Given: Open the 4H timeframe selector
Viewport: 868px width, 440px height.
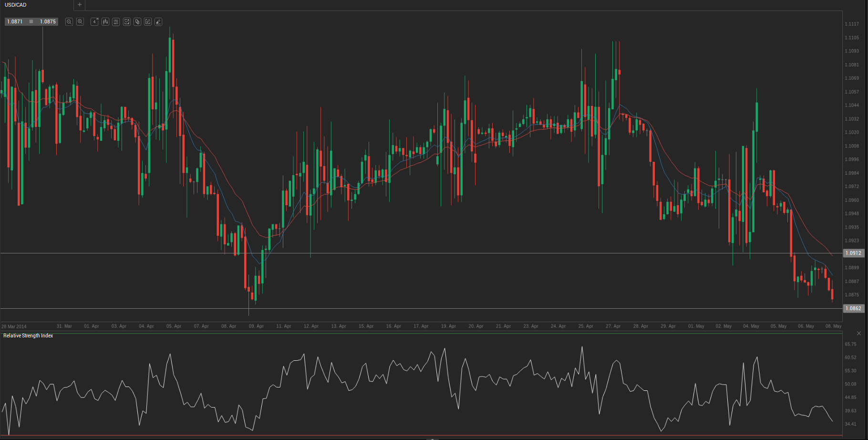Looking at the screenshot, I should pos(94,22).
